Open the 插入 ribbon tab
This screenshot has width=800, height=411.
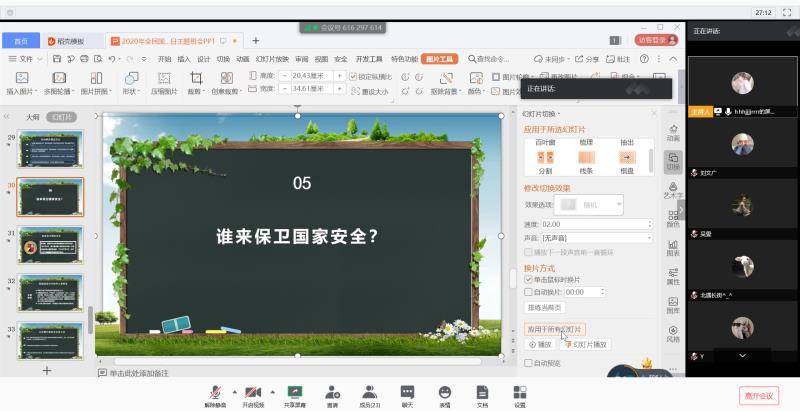183,59
